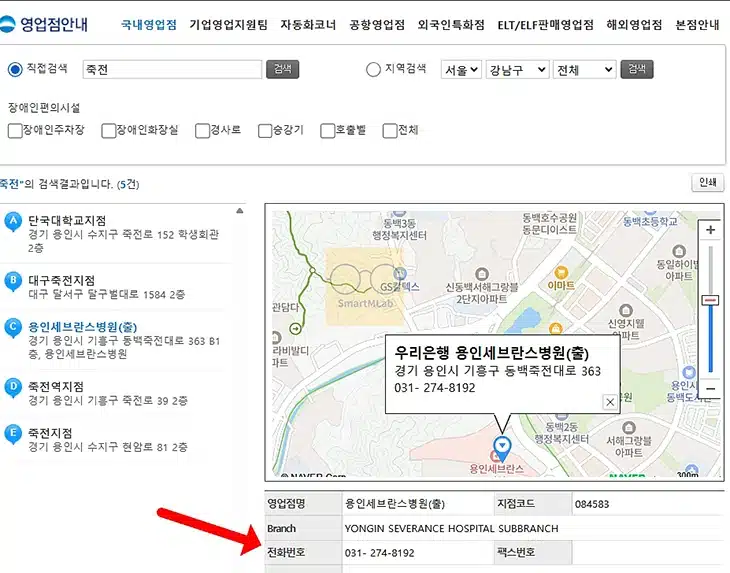Screen dimensions: 730x573
Task: Click the blue branch pin on the map
Action: [x=502, y=448]
